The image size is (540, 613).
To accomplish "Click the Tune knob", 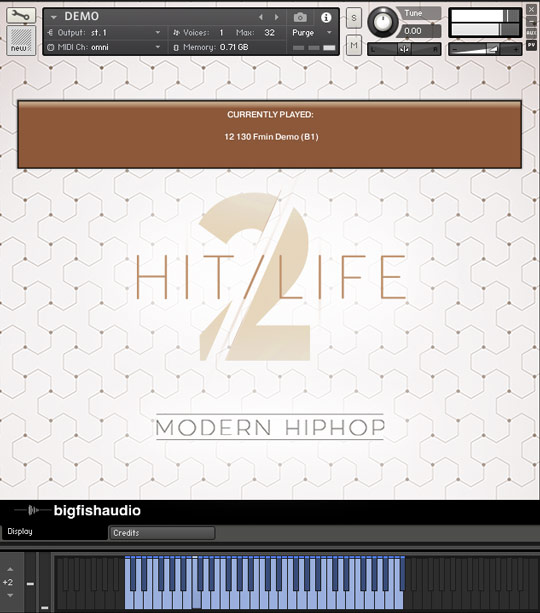I will [382, 22].
